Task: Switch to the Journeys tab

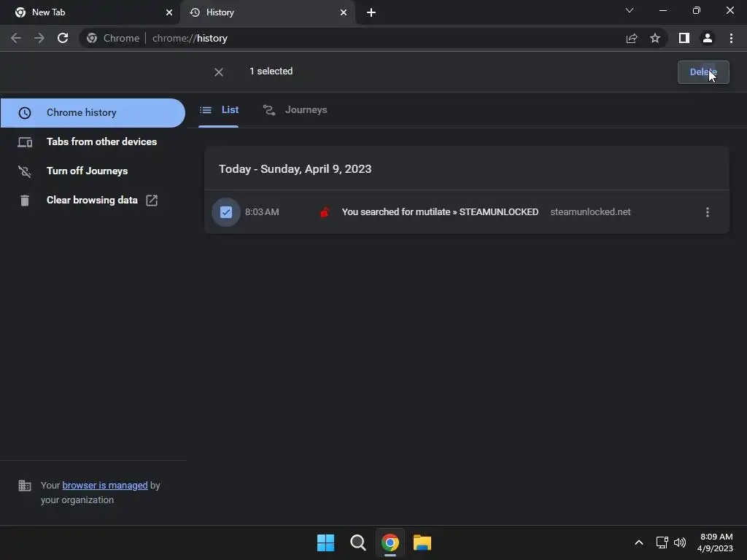Action: 295,110
